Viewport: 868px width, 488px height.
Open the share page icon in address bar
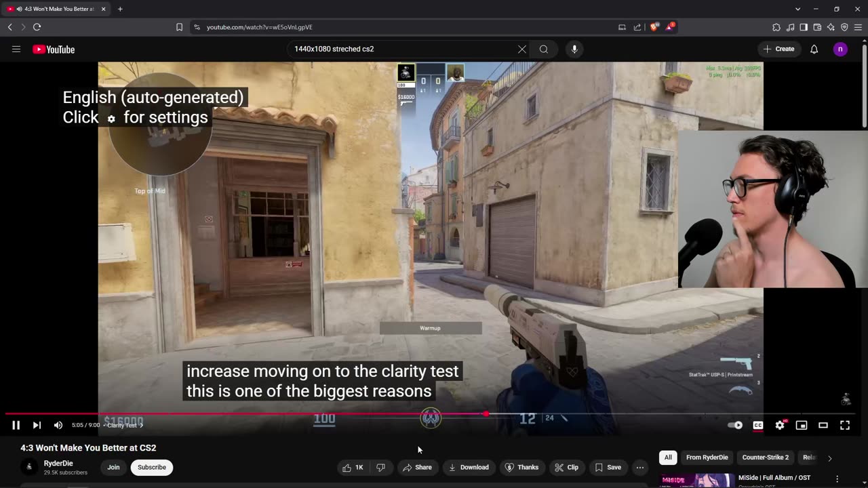pos(637,27)
